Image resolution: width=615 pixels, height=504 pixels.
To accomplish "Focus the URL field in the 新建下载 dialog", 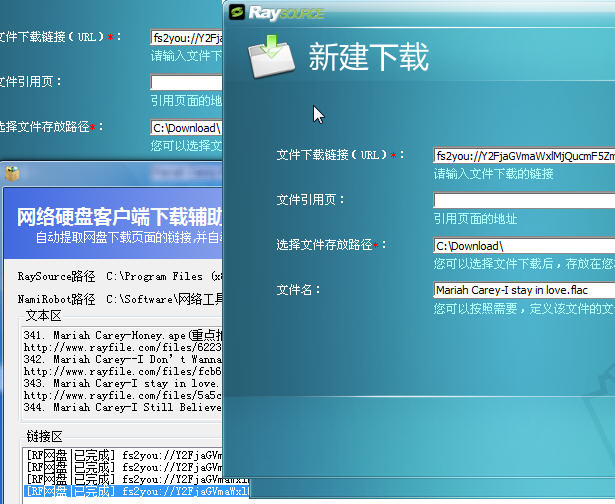I will click(x=524, y=156).
